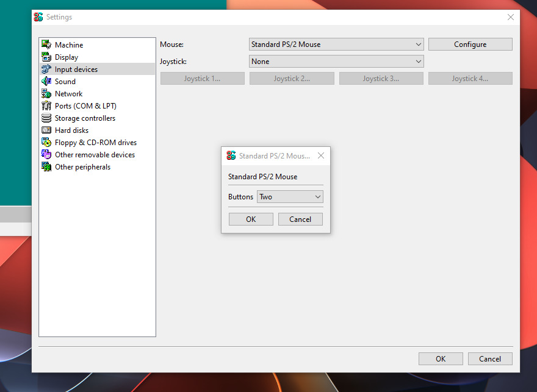Open the Other peripherals icon
The height and width of the screenshot is (392, 537).
click(x=46, y=166)
